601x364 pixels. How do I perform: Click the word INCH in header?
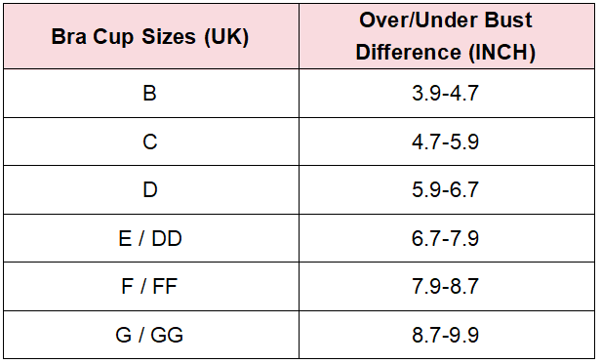point(502,52)
